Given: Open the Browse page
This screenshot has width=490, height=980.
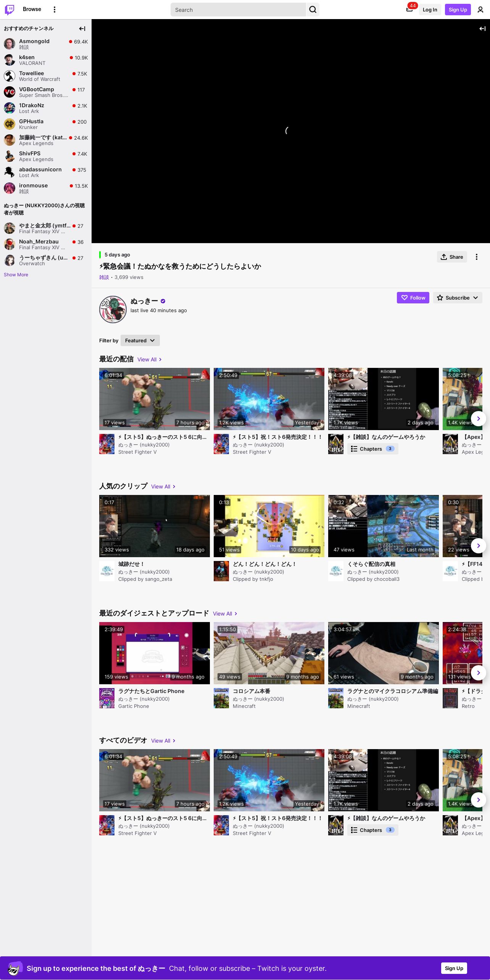Looking at the screenshot, I should coord(32,9).
